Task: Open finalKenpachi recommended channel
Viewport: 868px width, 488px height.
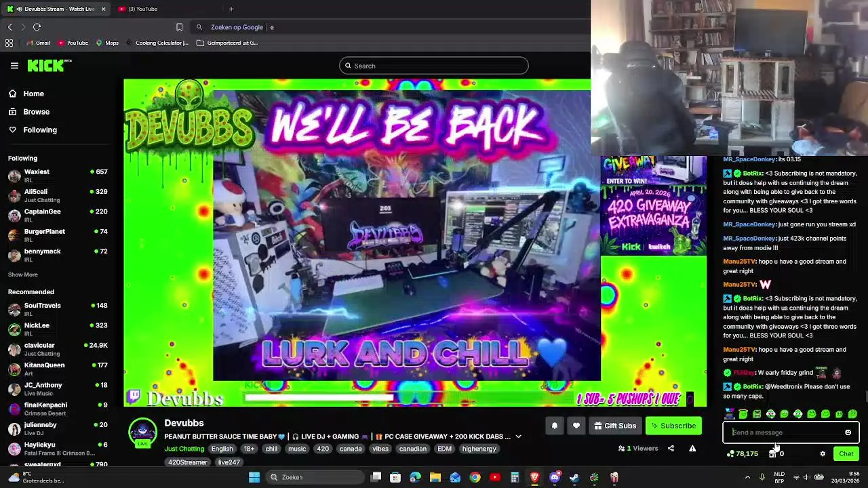Action: click(58, 409)
